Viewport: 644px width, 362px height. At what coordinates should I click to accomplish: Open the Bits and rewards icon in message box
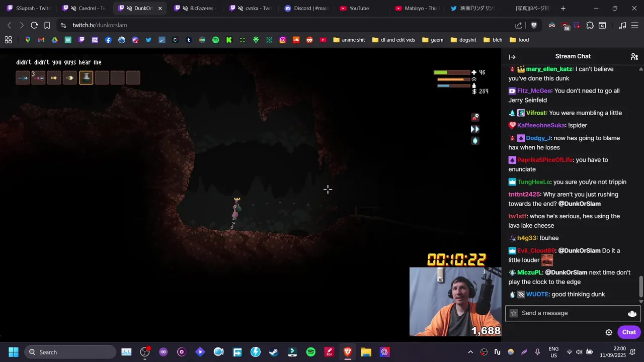point(632,313)
